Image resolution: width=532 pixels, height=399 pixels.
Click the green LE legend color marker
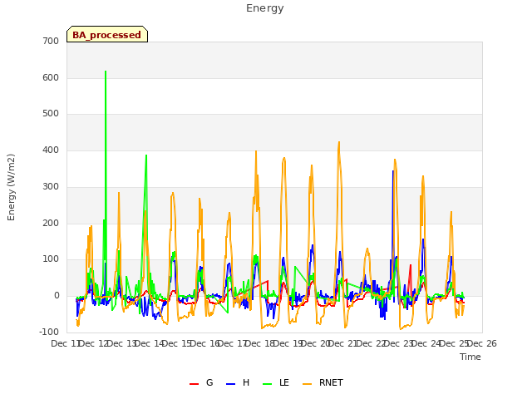pos(268,384)
